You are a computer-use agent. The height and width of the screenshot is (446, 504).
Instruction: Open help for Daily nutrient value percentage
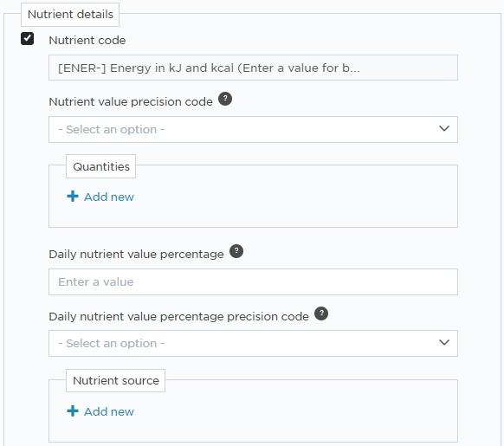(x=236, y=251)
